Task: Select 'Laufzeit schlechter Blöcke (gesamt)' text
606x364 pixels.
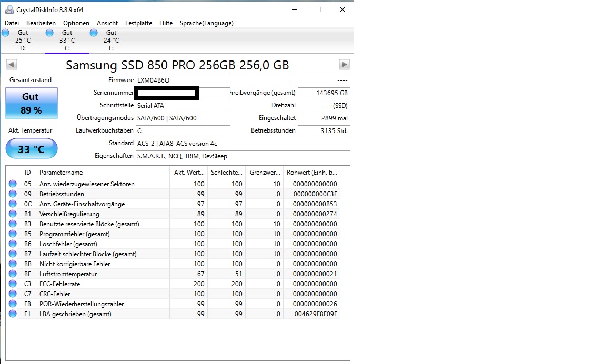Action: click(x=88, y=254)
